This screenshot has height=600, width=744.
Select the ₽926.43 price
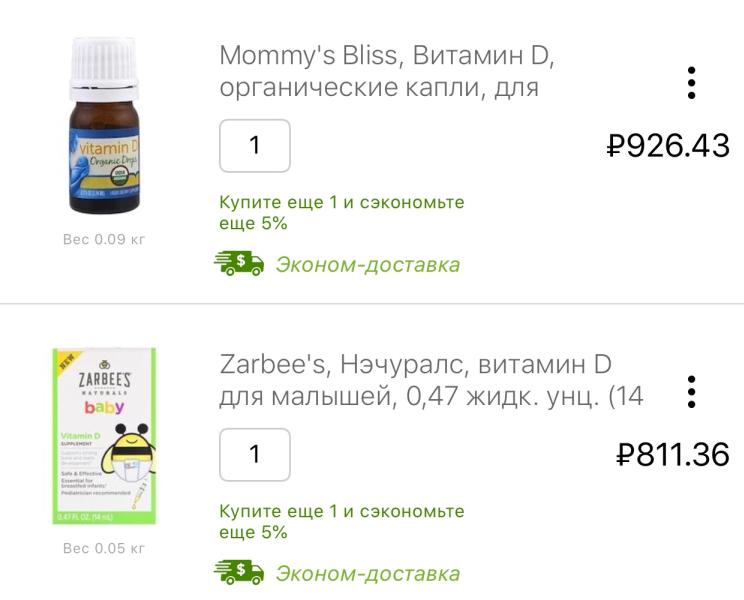click(668, 145)
